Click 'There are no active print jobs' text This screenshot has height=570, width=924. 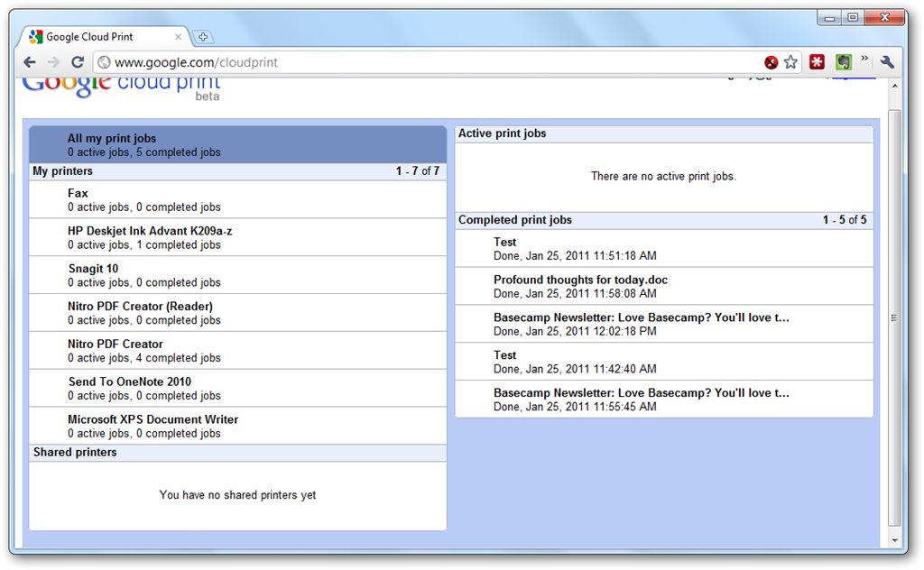[x=663, y=176]
